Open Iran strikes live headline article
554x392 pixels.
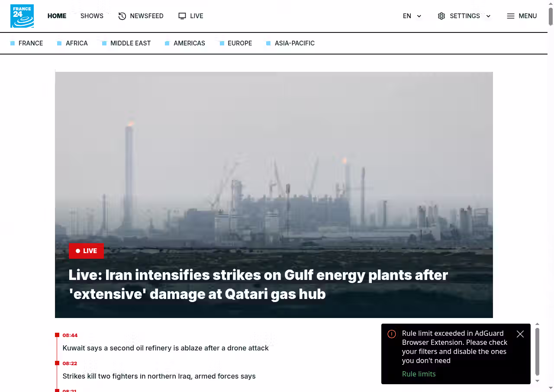click(x=258, y=284)
